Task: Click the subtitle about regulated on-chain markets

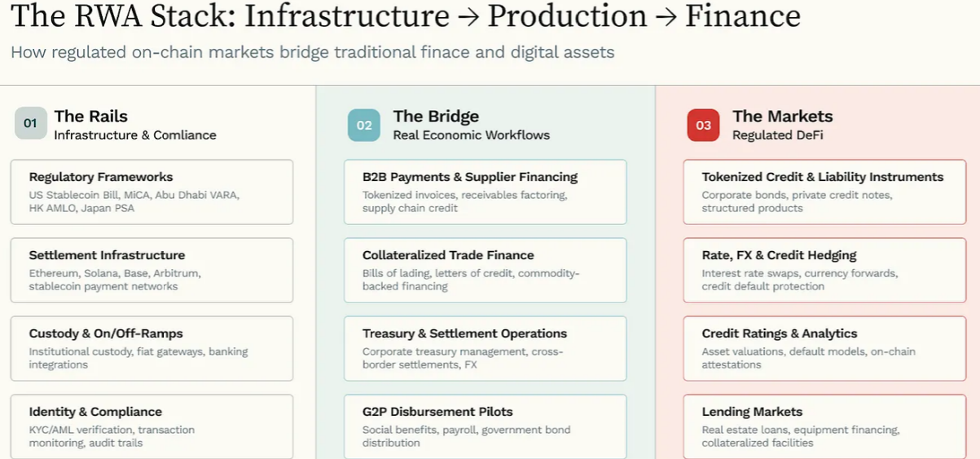Action: click(313, 53)
